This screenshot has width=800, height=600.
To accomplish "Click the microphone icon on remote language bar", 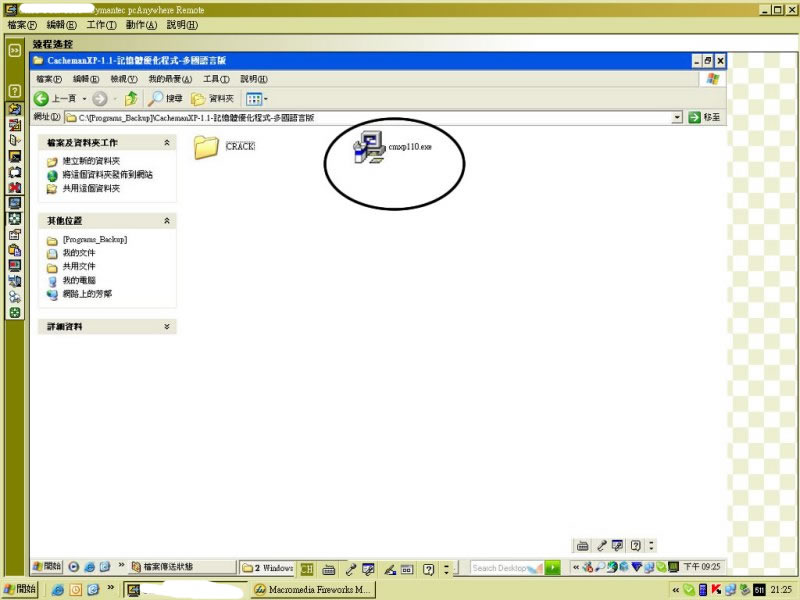I will click(x=351, y=569).
